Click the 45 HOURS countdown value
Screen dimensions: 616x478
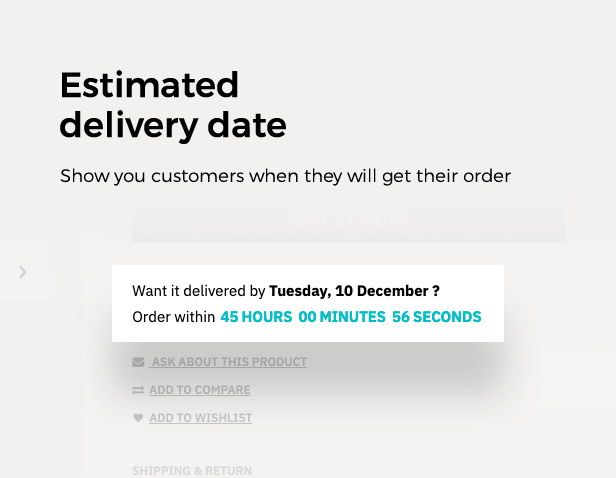tap(256, 317)
